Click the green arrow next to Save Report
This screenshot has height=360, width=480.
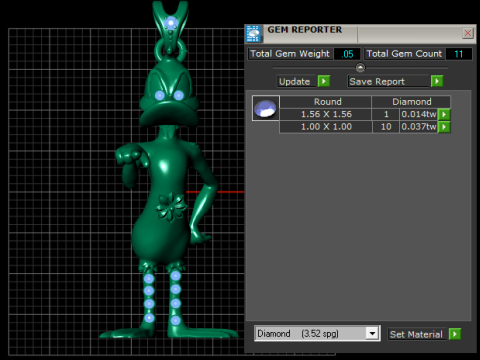(x=437, y=81)
